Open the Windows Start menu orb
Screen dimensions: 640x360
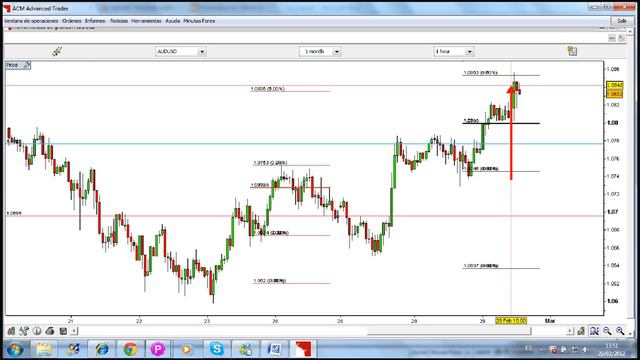coord(15,349)
